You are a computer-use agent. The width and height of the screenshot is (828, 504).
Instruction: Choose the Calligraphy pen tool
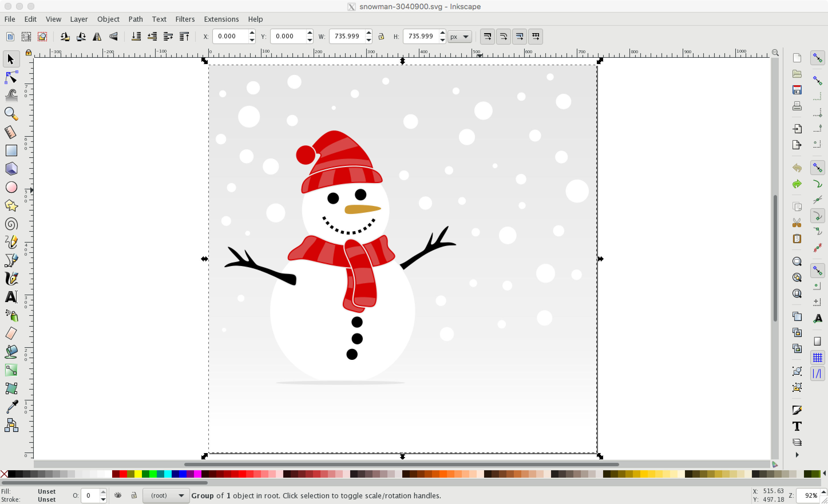(11, 279)
